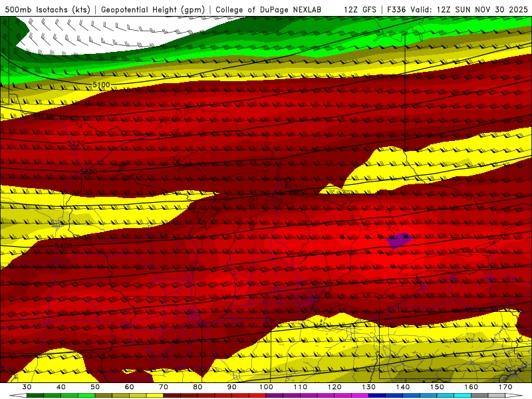Click the legend value 120
Screen dimensions: 532x399
334,387
